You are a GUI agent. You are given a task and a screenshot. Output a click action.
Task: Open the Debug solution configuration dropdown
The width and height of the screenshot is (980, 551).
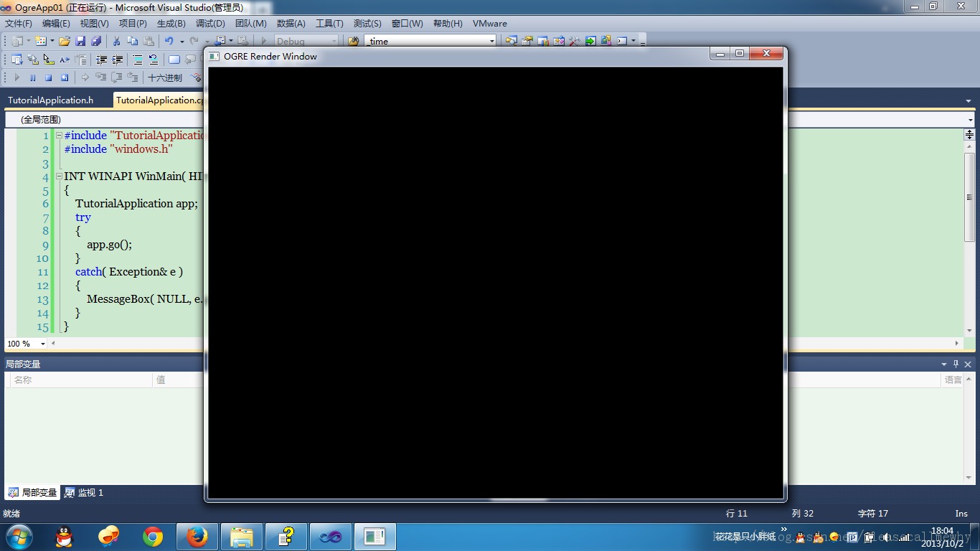(x=334, y=41)
